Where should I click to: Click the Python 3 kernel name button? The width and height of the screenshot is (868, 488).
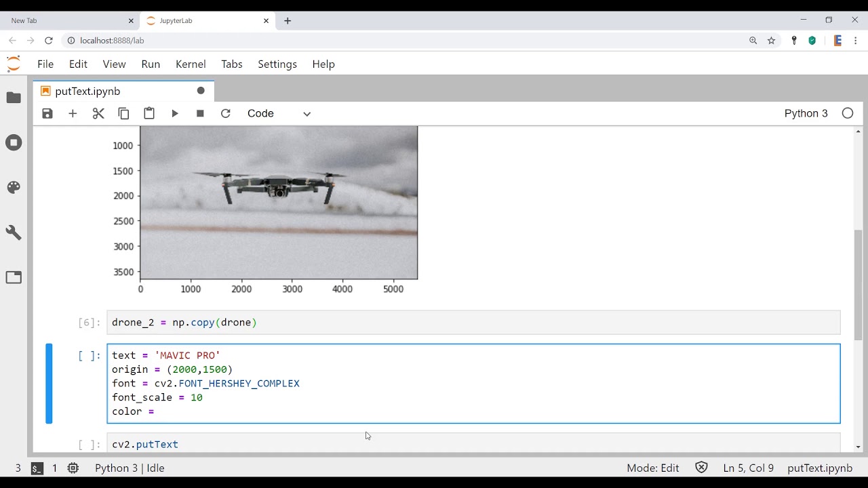806,113
